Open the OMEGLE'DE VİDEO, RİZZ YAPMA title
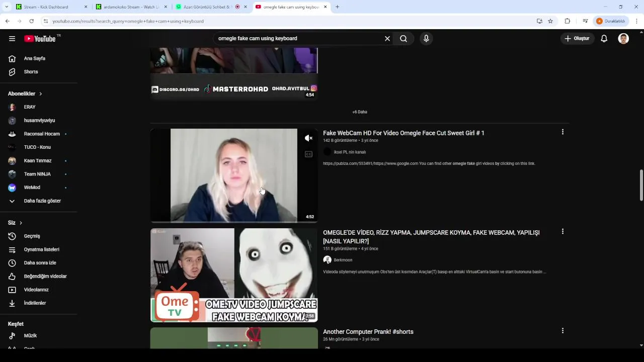 click(x=431, y=237)
